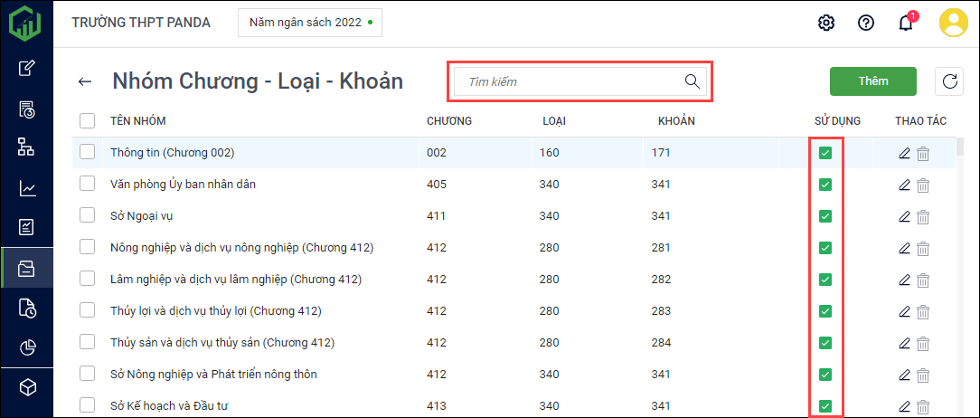Click the Thêm button
Viewport: 980px width, 418px height.
click(873, 81)
